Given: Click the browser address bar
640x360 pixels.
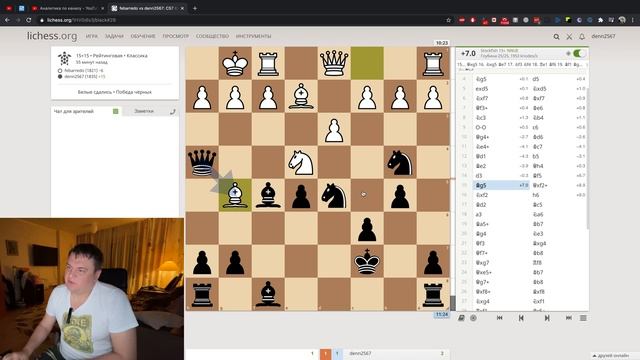Looking at the screenshot, I should (x=241, y=20).
